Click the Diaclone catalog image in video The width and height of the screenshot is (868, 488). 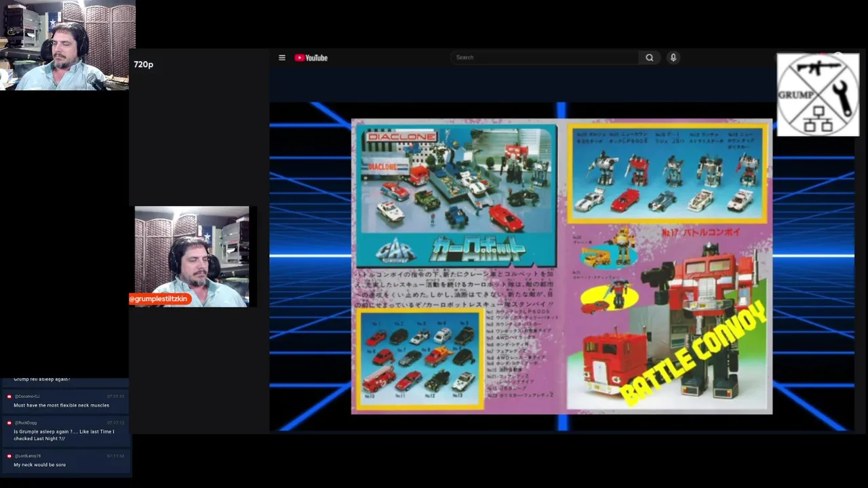pyautogui.click(x=561, y=266)
